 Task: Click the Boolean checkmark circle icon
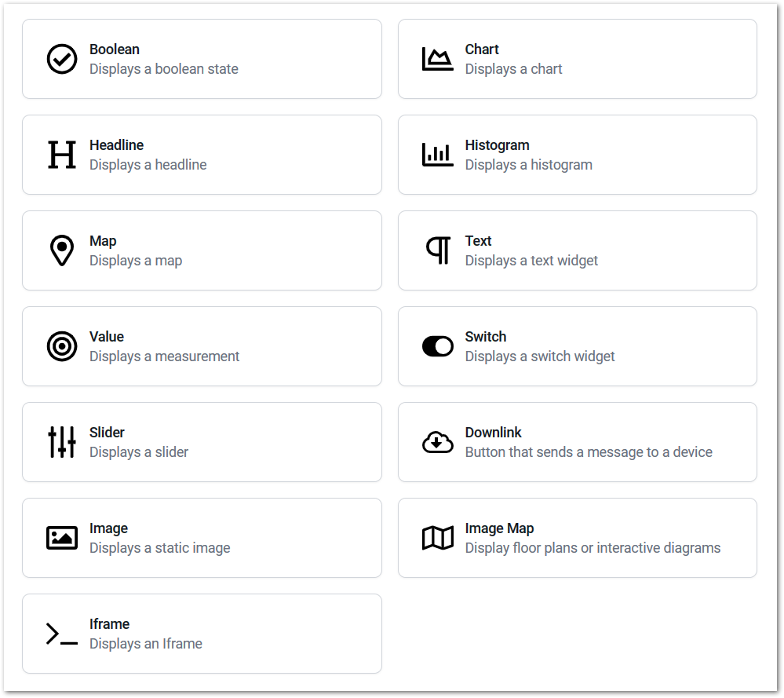pyautogui.click(x=62, y=59)
